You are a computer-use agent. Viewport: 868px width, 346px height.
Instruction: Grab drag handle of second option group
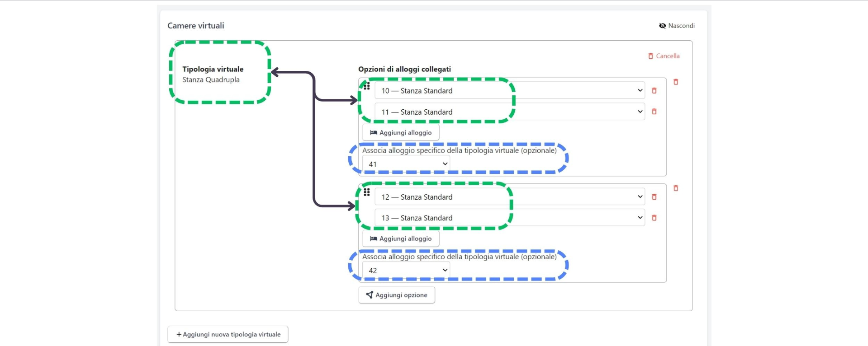(x=367, y=192)
